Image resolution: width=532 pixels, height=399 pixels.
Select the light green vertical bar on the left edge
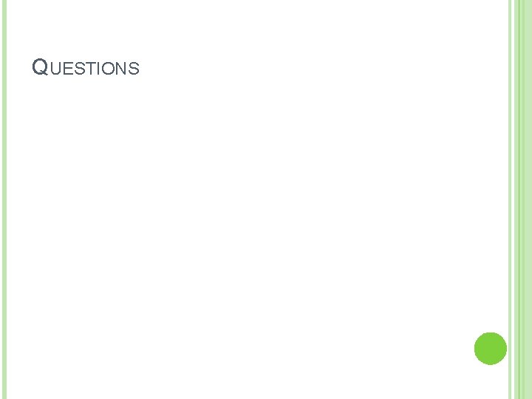coord(3,199)
